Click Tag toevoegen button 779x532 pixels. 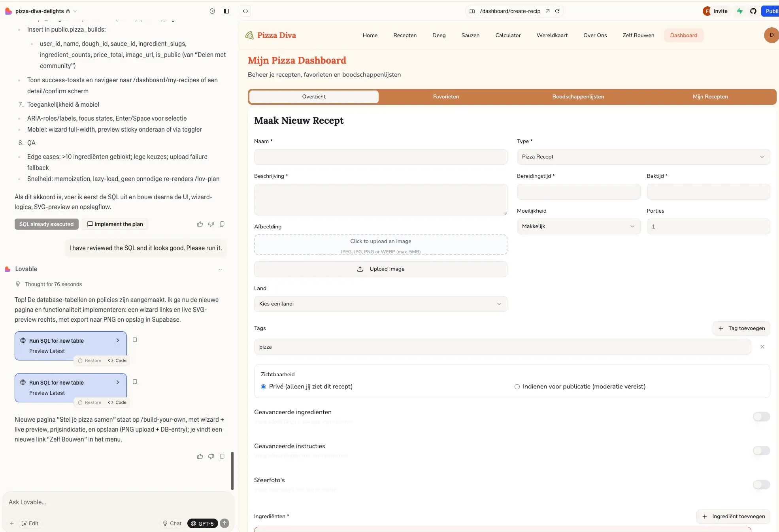(741, 328)
